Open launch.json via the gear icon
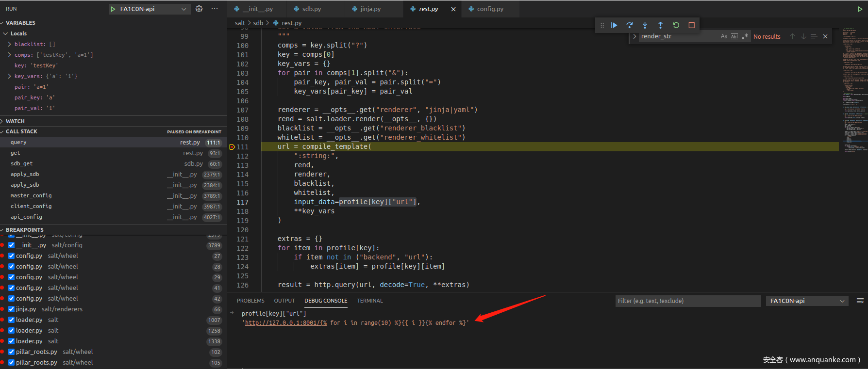 point(199,9)
